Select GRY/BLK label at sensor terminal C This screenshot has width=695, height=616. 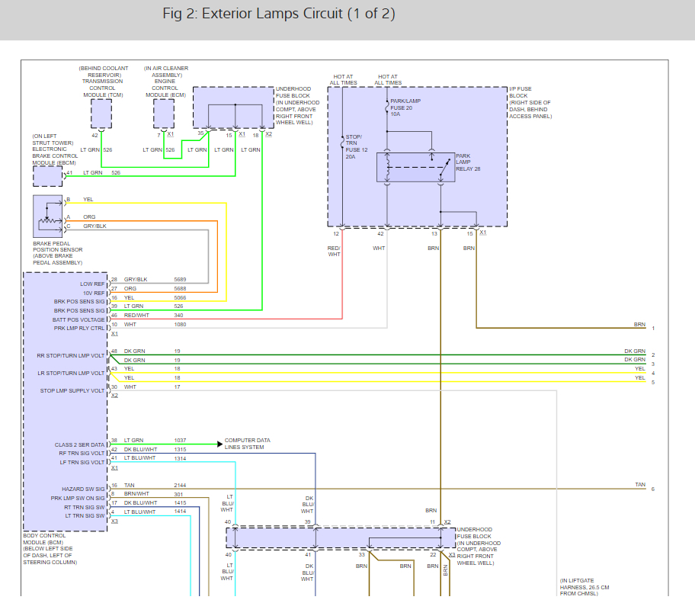pyautogui.click(x=94, y=226)
